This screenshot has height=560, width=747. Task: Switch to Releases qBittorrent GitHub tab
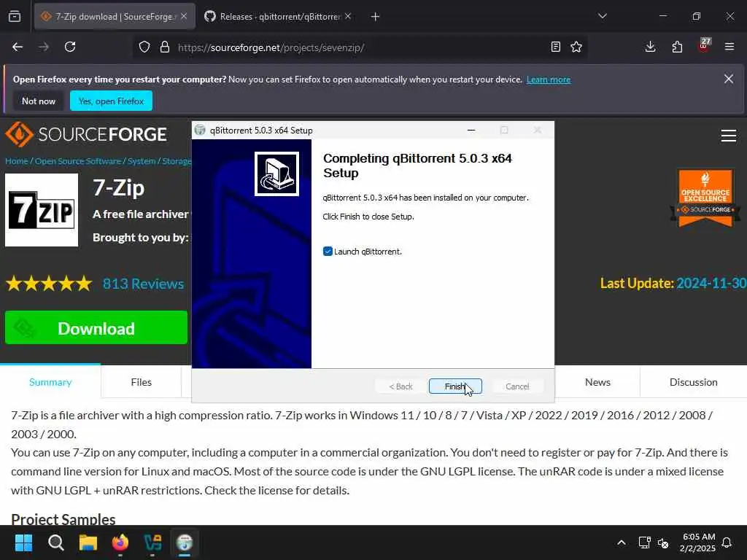[x=278, y=17]
